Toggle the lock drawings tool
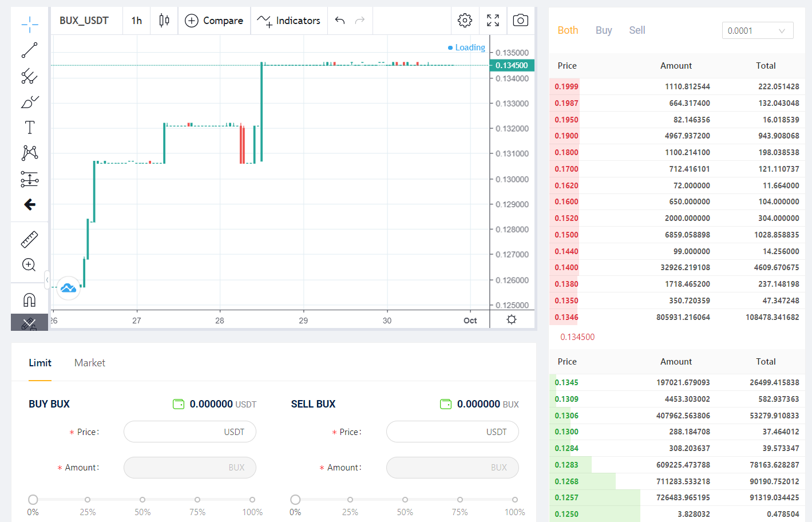This screenshot has height=522, width=812. 29,323
